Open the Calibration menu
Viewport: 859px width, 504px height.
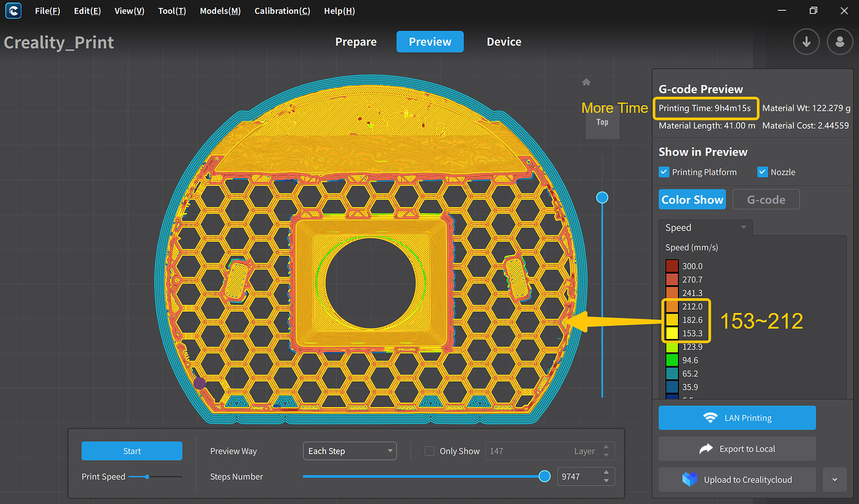(282, 11)
